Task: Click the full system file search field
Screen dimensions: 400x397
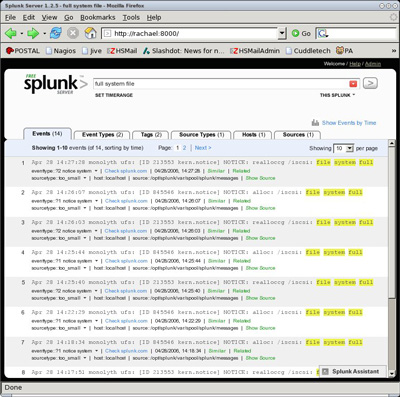Action: tap(220, 84)
